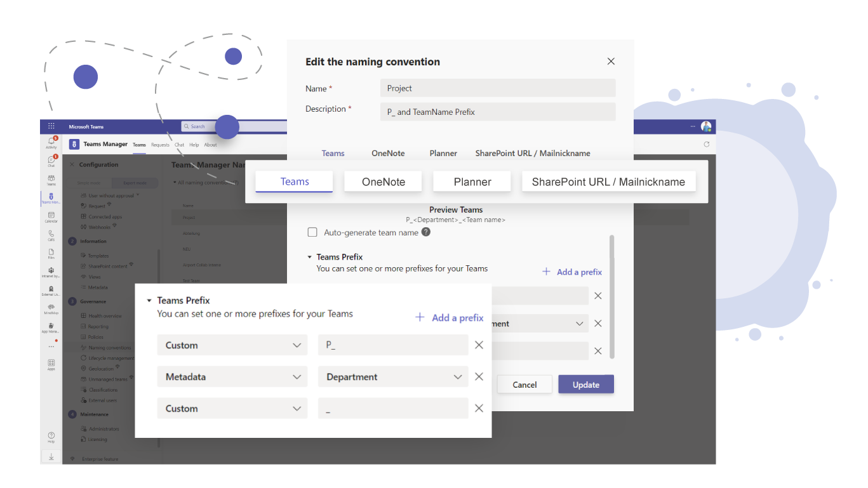Switch to the enlarged Planner tab
The image size is (868, 488).
pos(472,181)
